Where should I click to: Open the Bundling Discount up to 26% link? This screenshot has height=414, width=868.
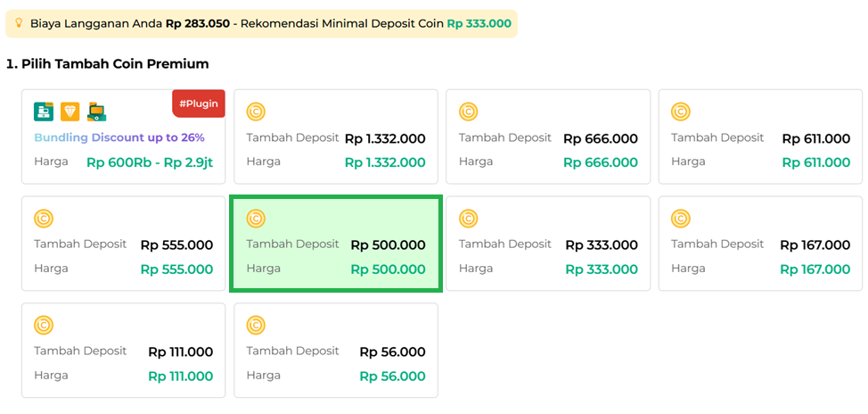pyautogui.click(x=119, y=137)
